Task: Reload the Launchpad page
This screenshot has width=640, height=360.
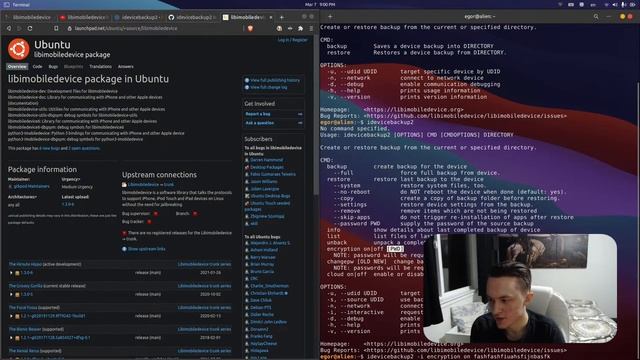Action: pyautogui.click(x=30, y=28)
